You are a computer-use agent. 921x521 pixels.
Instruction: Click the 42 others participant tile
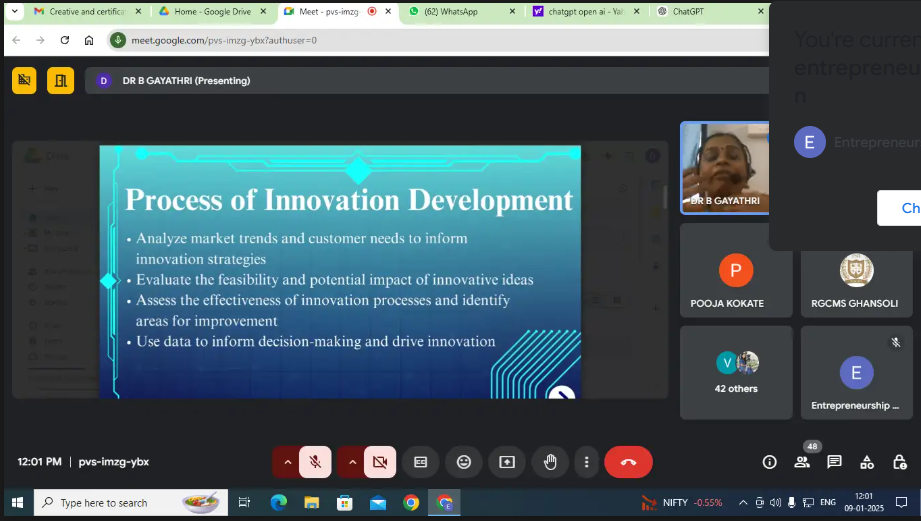pos(736,372)
